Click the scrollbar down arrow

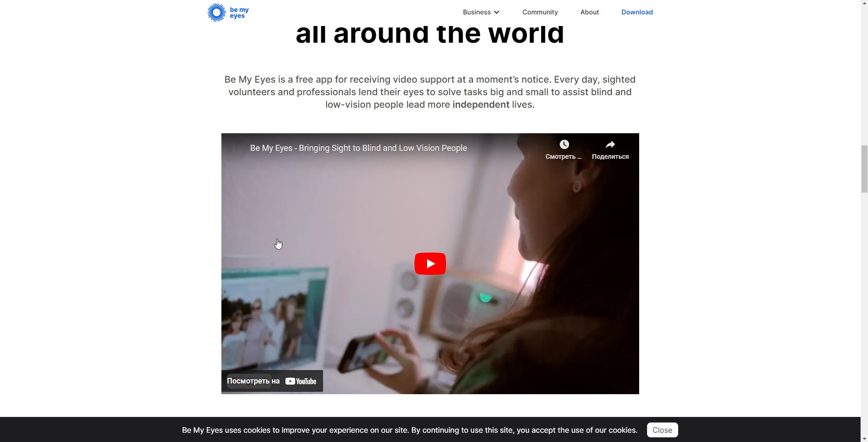pos(864,438)
